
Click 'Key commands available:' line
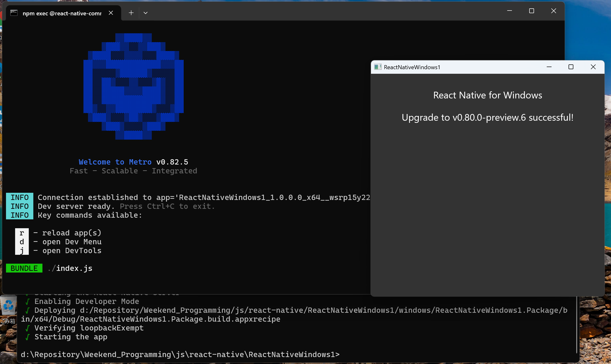[x=90, y=215]
